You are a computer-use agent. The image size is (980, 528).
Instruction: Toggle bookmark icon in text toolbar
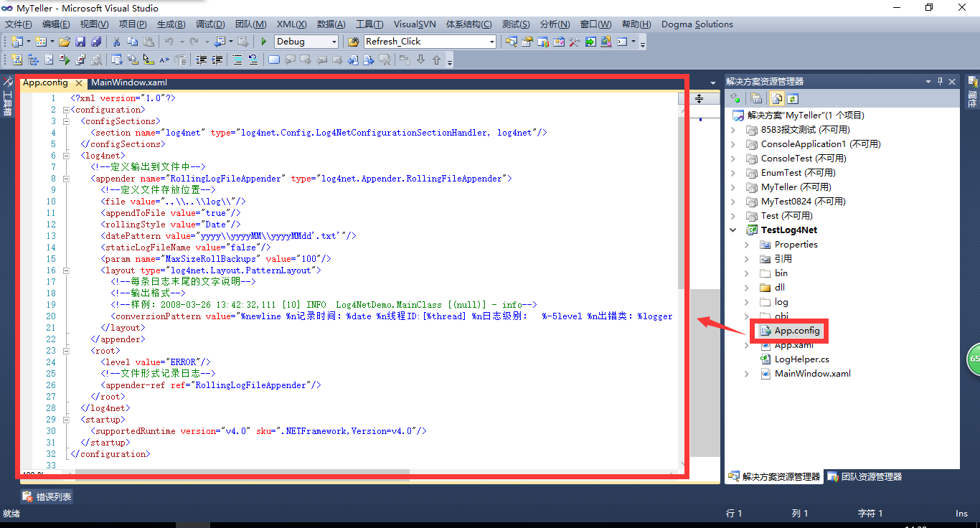point(273,60)
